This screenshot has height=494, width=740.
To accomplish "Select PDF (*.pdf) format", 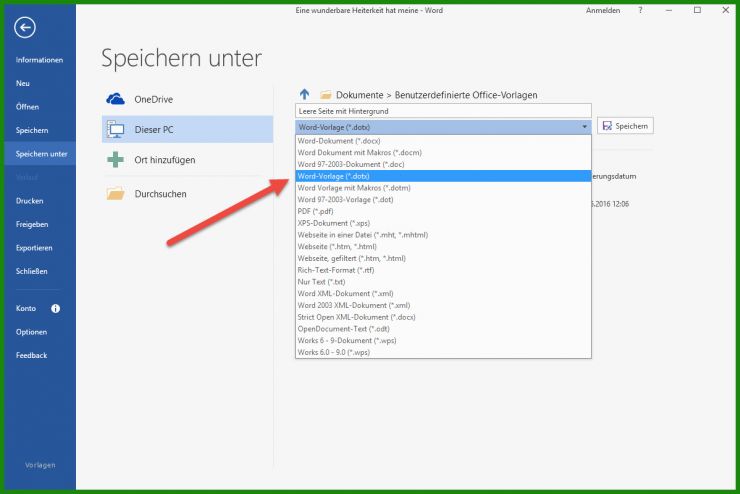I will click(x=443, y=211).
